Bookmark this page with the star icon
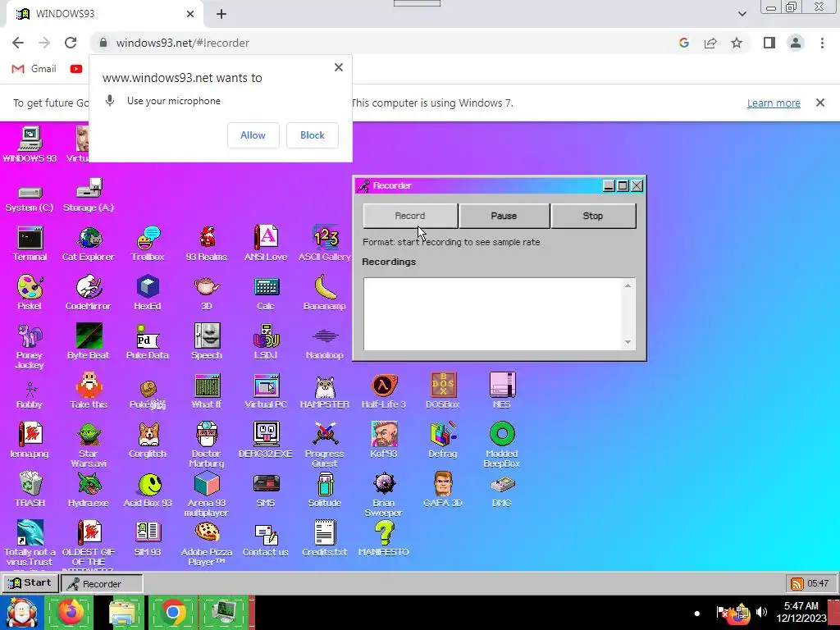This screenshot has width=840, height=630. (x=737, y=43)
